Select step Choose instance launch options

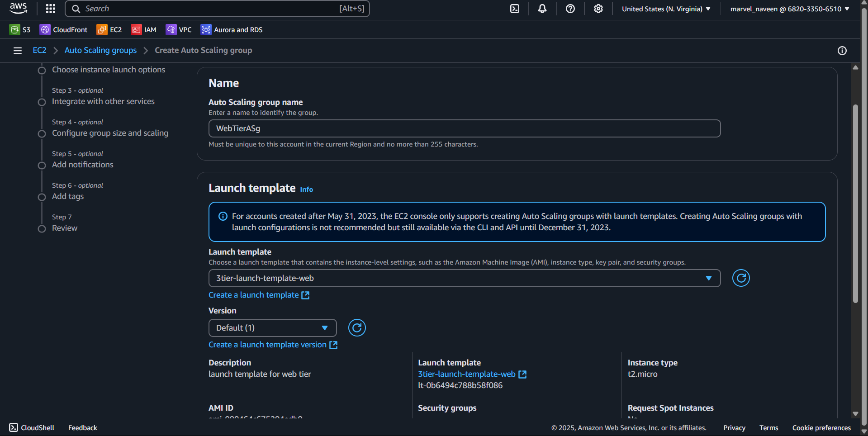tap(109, 70)
